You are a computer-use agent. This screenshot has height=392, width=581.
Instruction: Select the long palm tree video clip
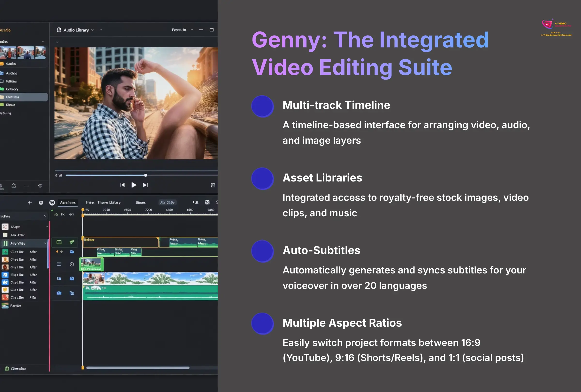[150, 279]
